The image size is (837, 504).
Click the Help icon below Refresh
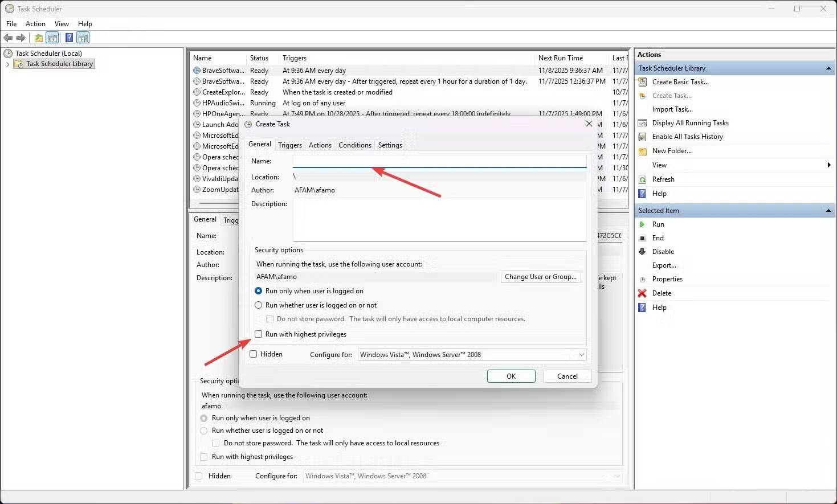click(x=642, y=194)
